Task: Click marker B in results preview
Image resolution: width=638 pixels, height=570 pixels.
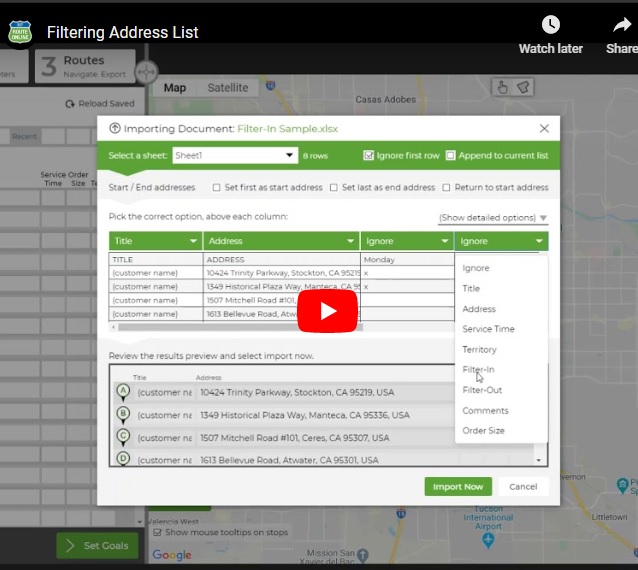Action: [123, 414]
